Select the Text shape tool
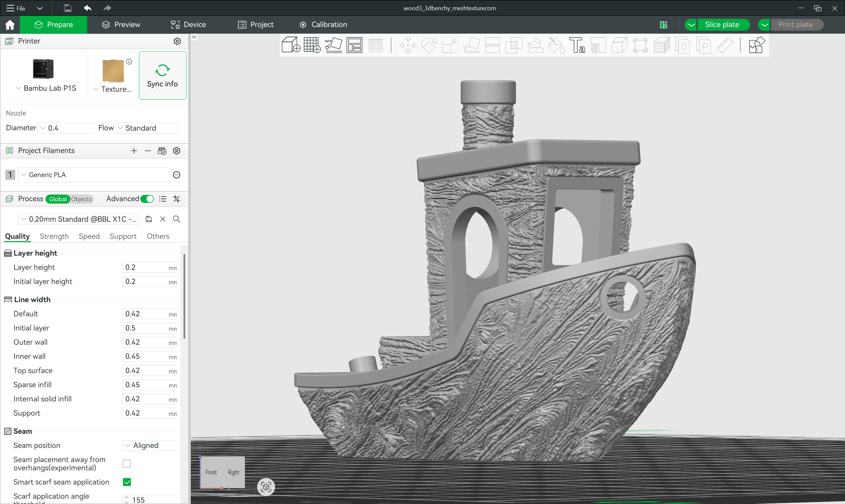The width and height of the screenshot is (845, 504). pos(577,45)
